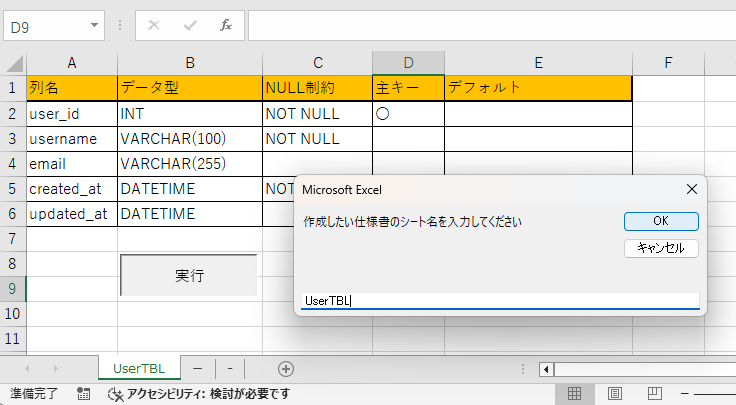Viewport: 736px width, 405px height.
Task: Click the キャンセル button in dialog
Action: coord(660,248)
